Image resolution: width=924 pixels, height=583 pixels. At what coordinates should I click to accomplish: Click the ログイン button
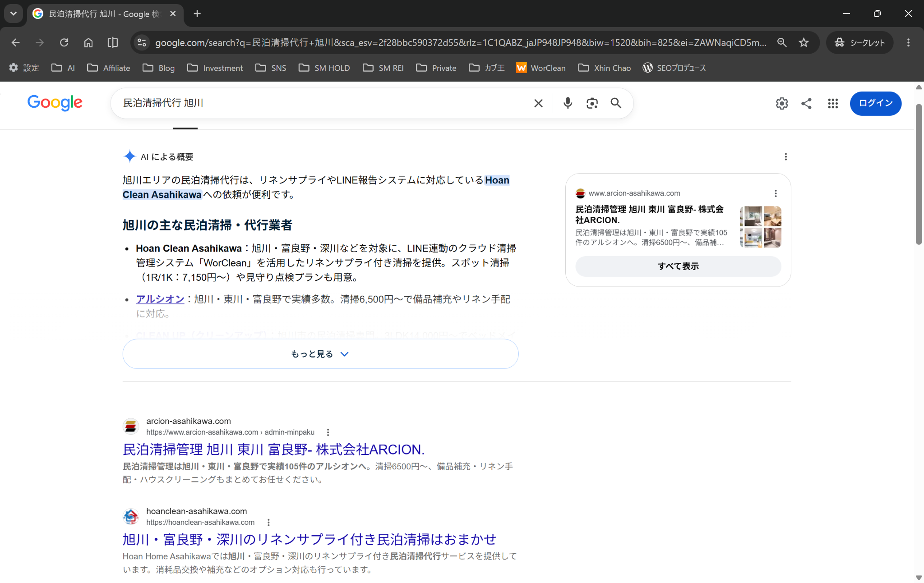(x=875, y=103)
